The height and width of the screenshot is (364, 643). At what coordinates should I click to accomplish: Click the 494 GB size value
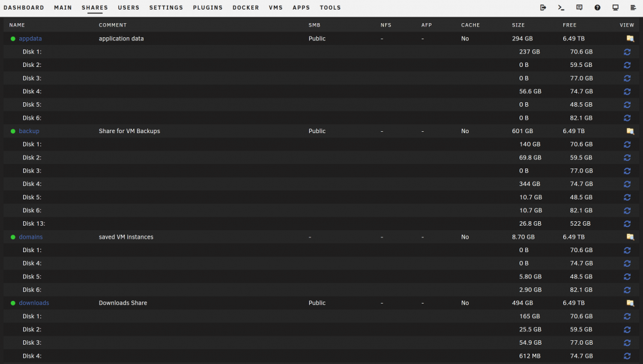click(x=522, y=303)
